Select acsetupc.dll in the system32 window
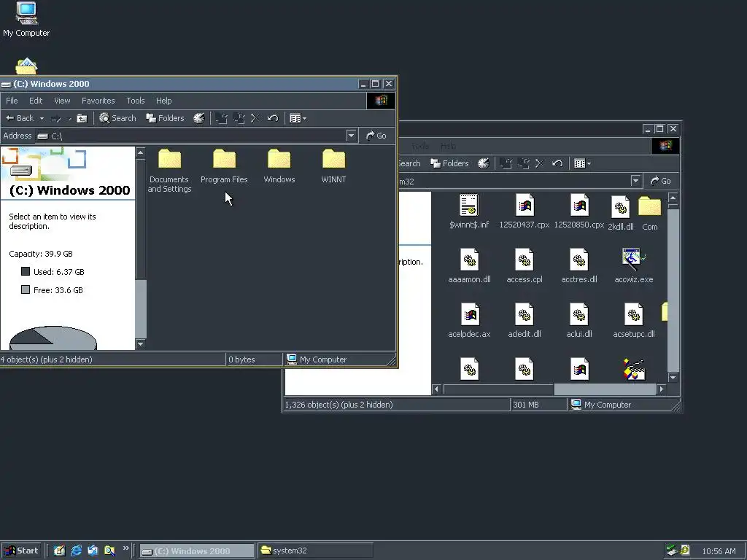This screenshot has height=560, width=747. coord(634,321)
